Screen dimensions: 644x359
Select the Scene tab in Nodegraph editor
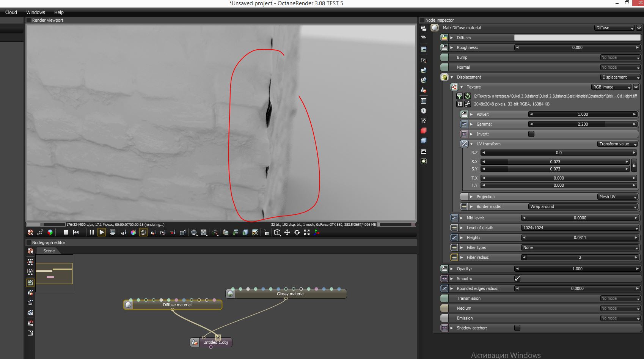point(49,251)
